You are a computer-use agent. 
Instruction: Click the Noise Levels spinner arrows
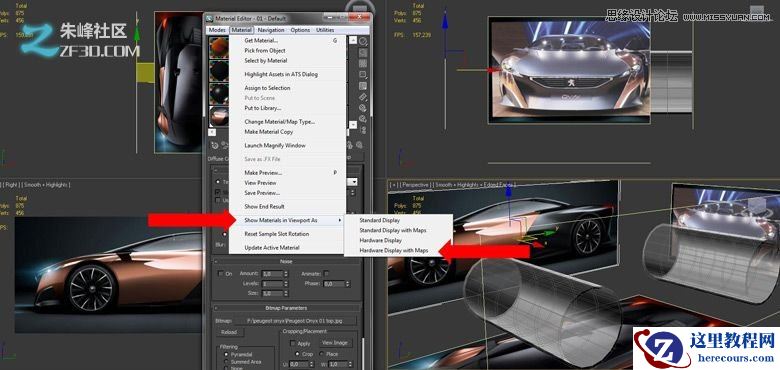pyautogui.click(x=286, y=283)
